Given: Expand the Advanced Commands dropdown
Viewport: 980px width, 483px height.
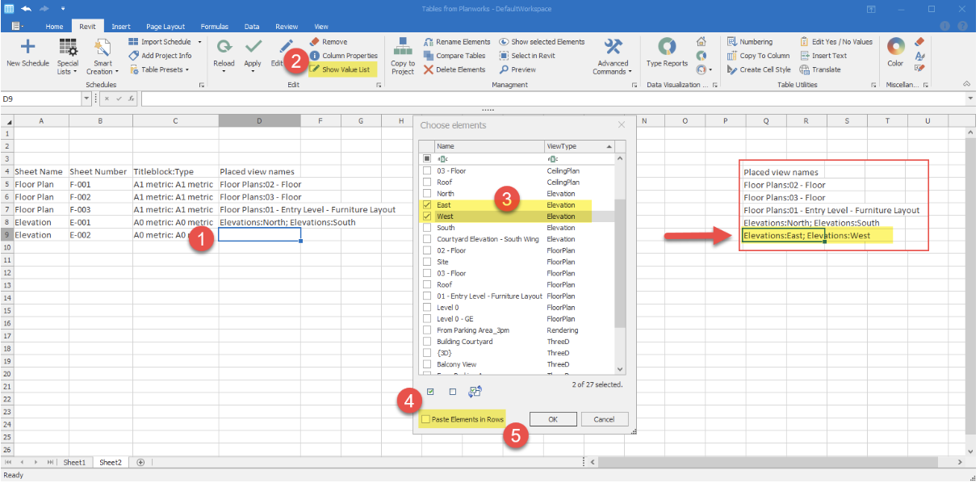Looking at the screenshot, I should pyautogui.click(x=614, y=56).
